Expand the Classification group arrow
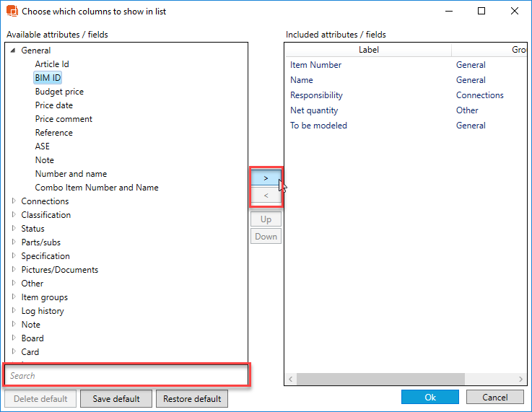The width and height of the screenshot is (532, 412). click(x=13, y=215)
